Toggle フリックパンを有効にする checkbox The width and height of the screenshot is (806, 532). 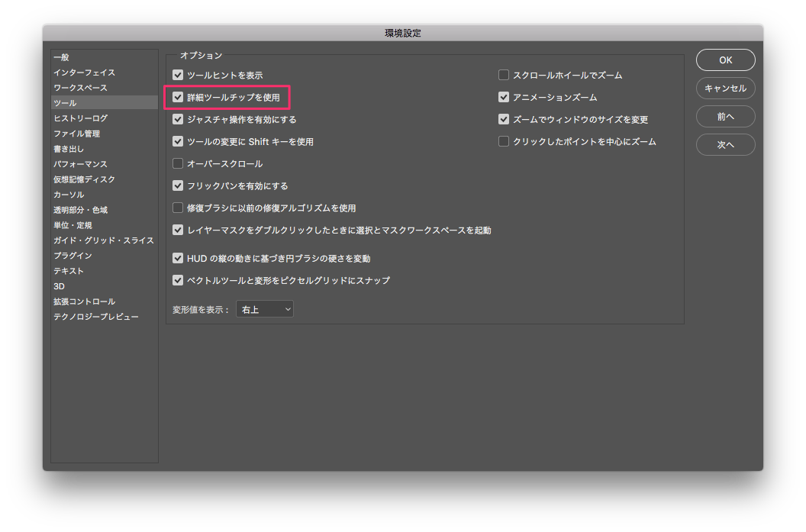coord(178,185)
